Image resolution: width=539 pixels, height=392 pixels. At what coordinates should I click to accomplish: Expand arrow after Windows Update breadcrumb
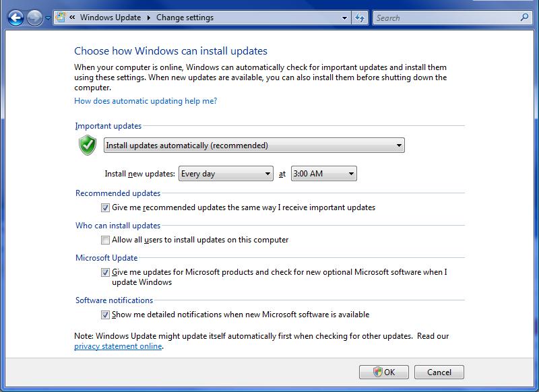(149, 18)
